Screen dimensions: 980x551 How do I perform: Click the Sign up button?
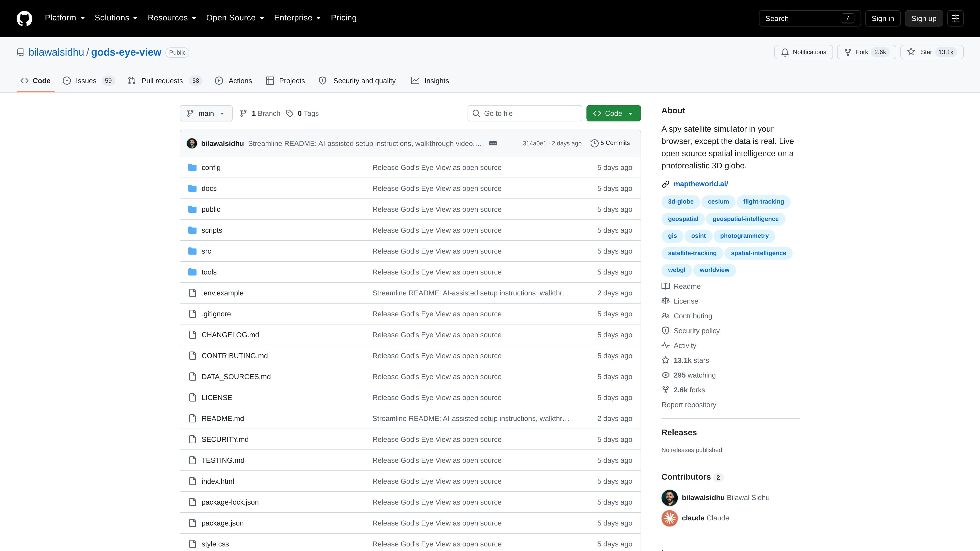click(924, 18)
